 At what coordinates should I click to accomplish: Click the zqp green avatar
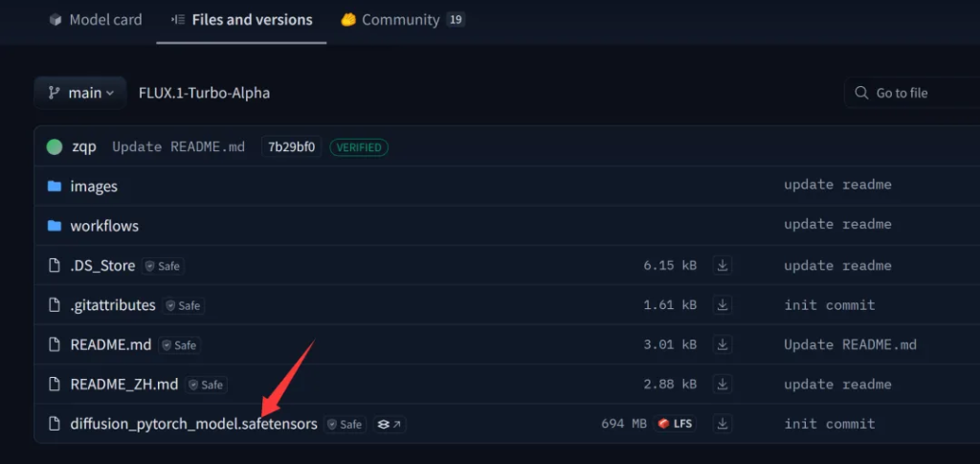coord(55,147)
